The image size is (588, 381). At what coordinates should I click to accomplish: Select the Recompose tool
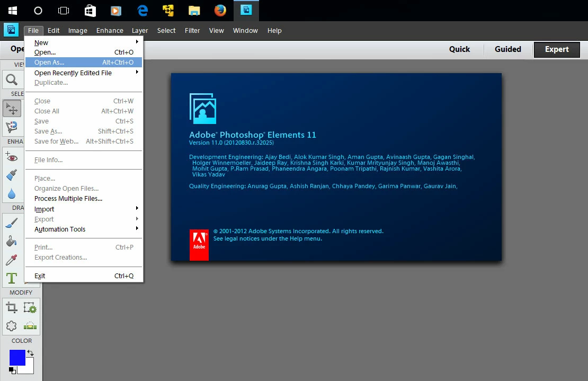(x=30, y=307)
